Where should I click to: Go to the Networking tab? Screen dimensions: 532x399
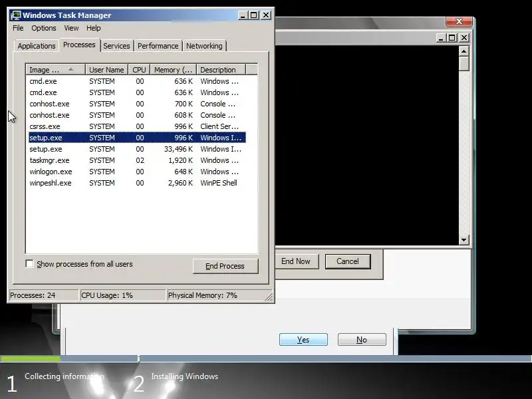pos(204,46)
